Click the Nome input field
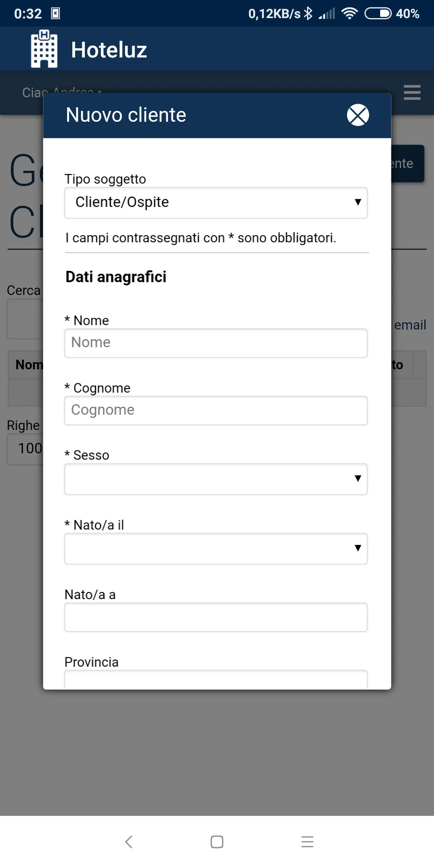This screenshot has width=434, height=868. (216, 343)
